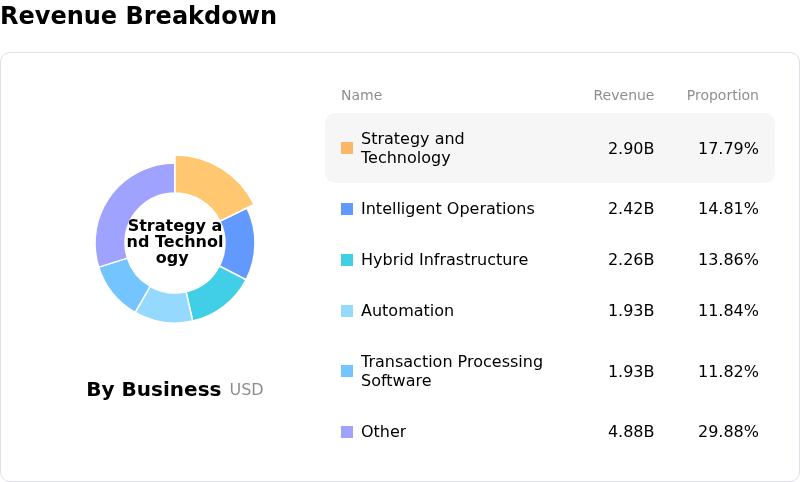
Task: Click the donut chart center label
Action: pos(175,242)
